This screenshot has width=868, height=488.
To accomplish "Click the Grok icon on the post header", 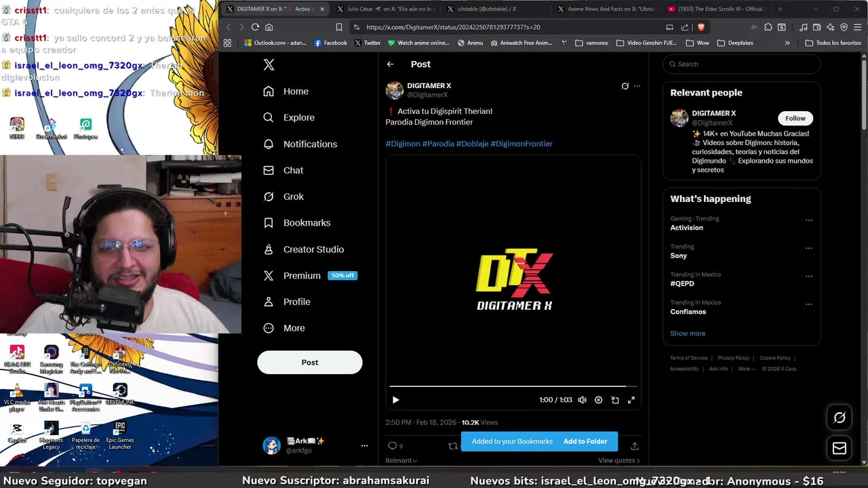I will (625, 86).
